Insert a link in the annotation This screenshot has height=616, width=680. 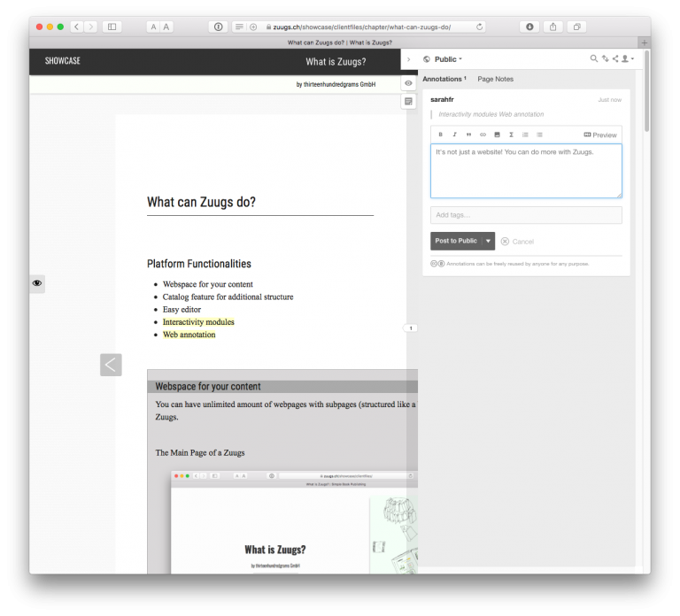click(483, 135)
